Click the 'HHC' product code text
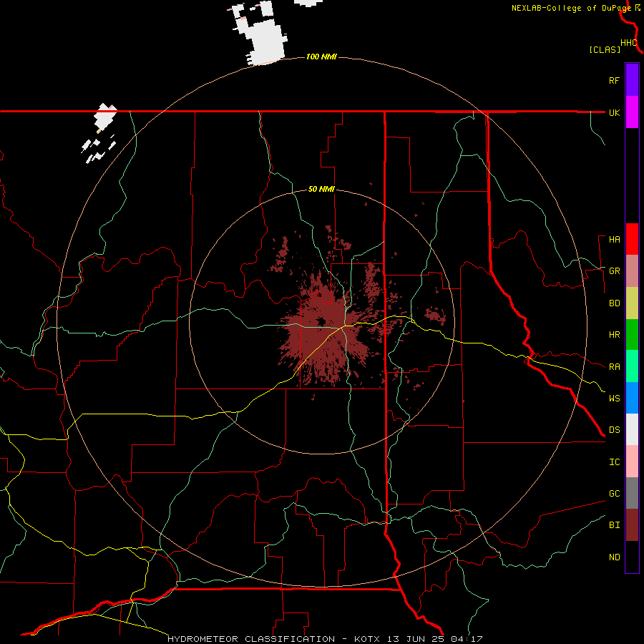 [x=628, y=43]
